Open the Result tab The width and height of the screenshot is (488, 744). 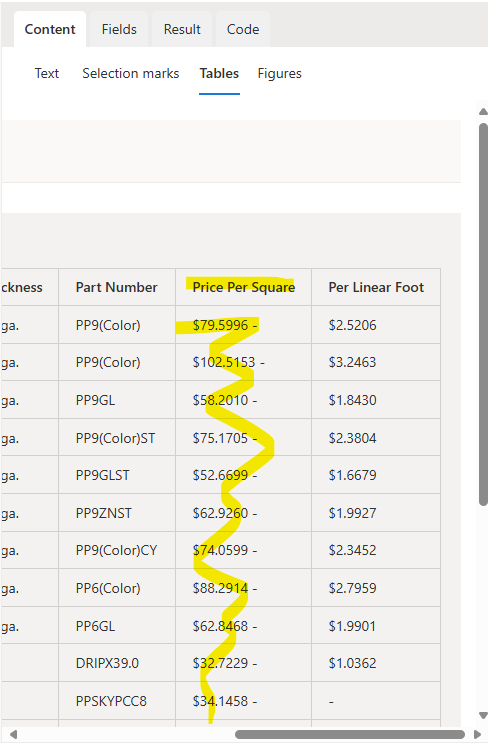(x=182, y=29)
